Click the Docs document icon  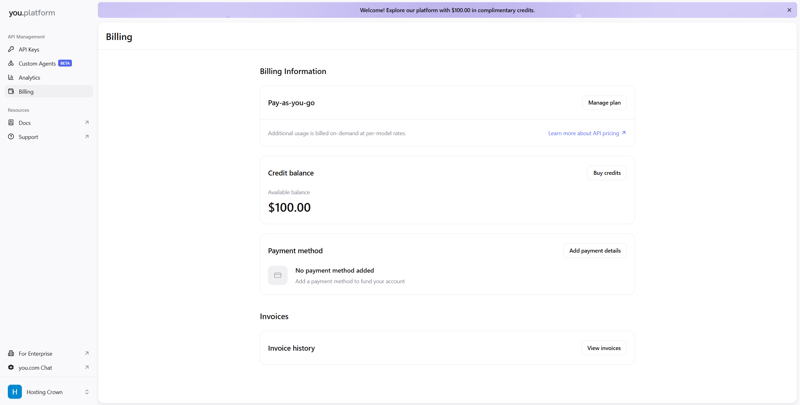point(11,122)
